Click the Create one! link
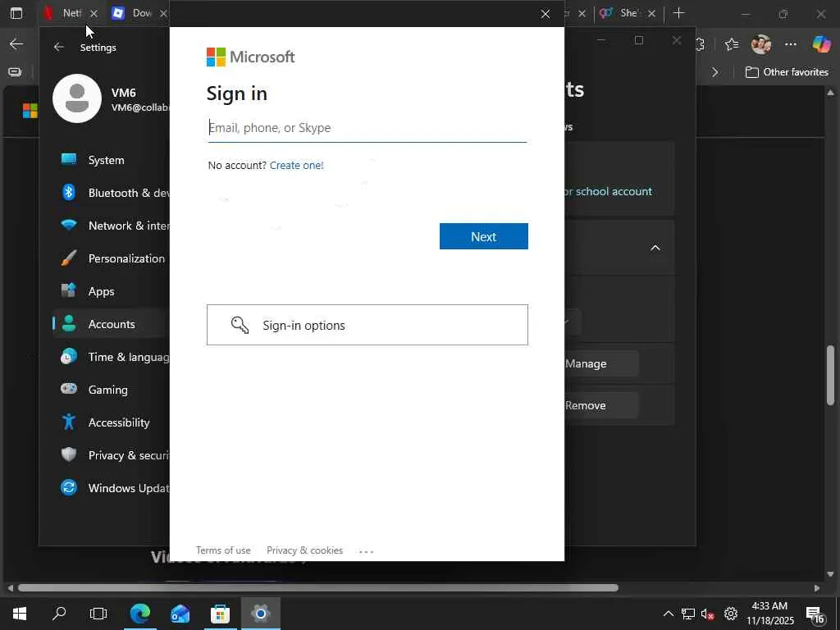 (296, 166)
